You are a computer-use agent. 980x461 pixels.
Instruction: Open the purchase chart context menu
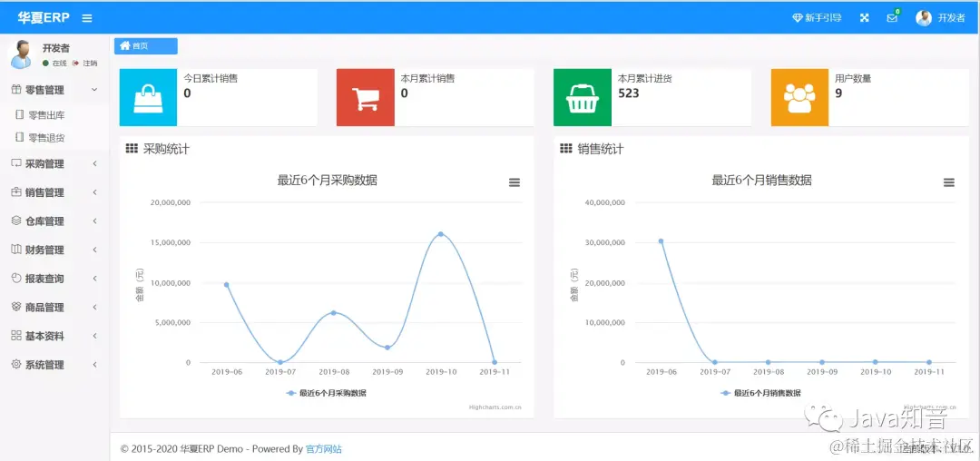(x=514, y=182)
